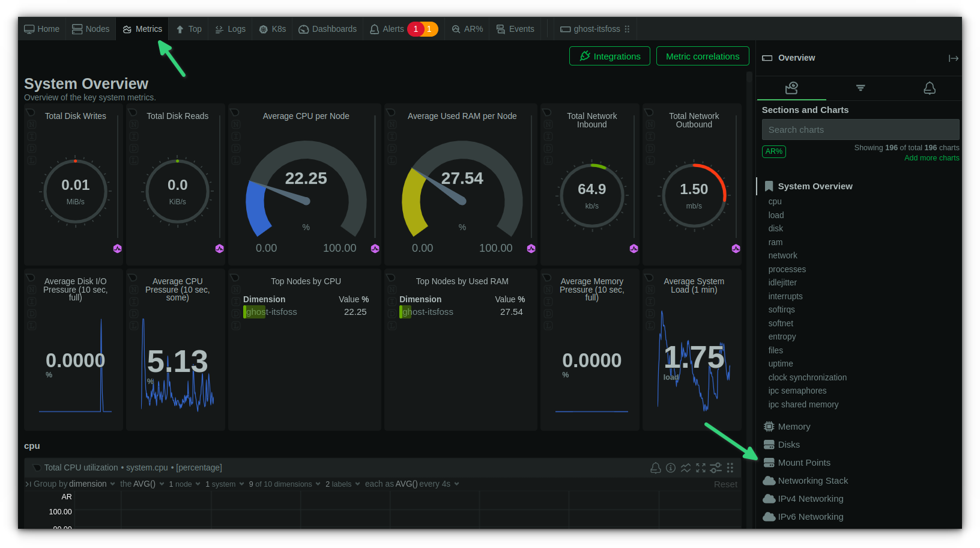The image size is (980, 548).
Task: Click Reset on the CPU chart filter bar
Action: [x=725, y=484]
